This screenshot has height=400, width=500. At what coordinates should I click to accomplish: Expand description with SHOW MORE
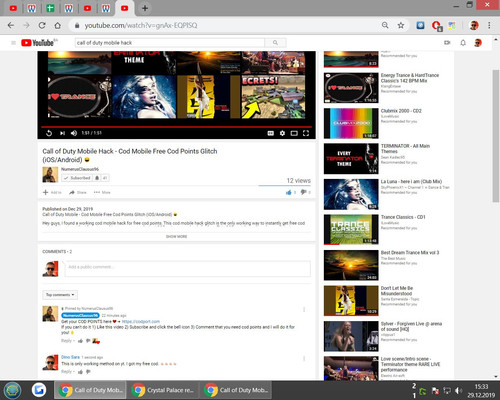tap(176, 236)
